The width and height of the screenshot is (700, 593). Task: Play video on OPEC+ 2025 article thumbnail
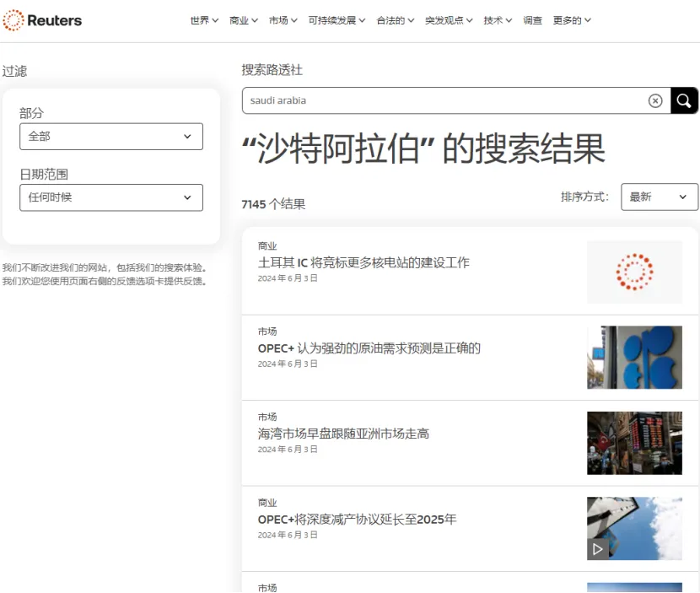click(x=598, y=549)
